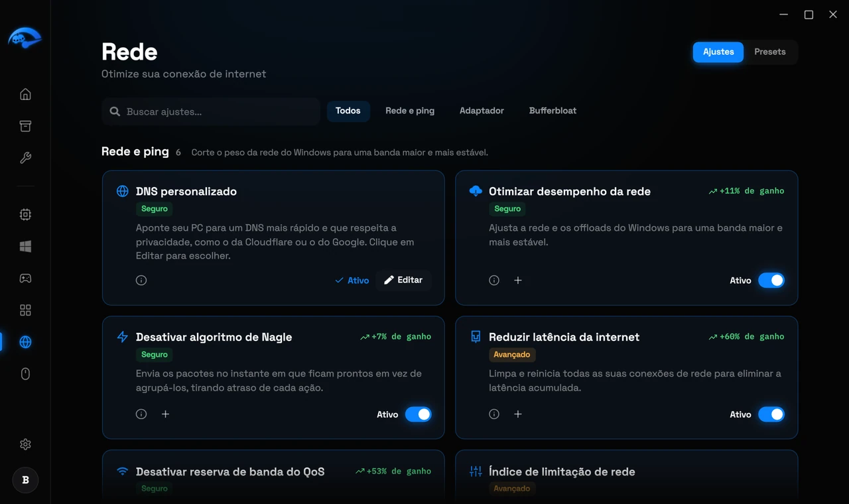Click the Desativar reserva de banda do QoS title

[230, 472]
